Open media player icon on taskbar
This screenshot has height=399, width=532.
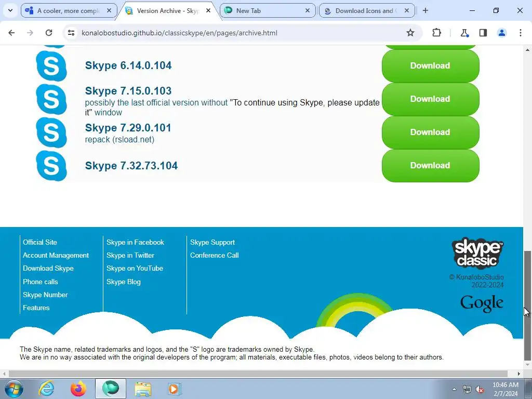tap(175, 389)
